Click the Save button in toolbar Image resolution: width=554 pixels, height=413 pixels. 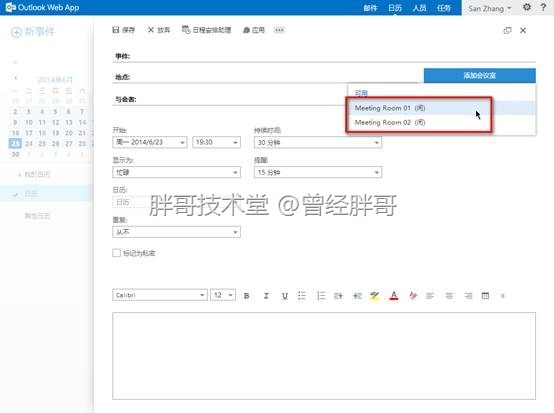[x=123, y=30]
